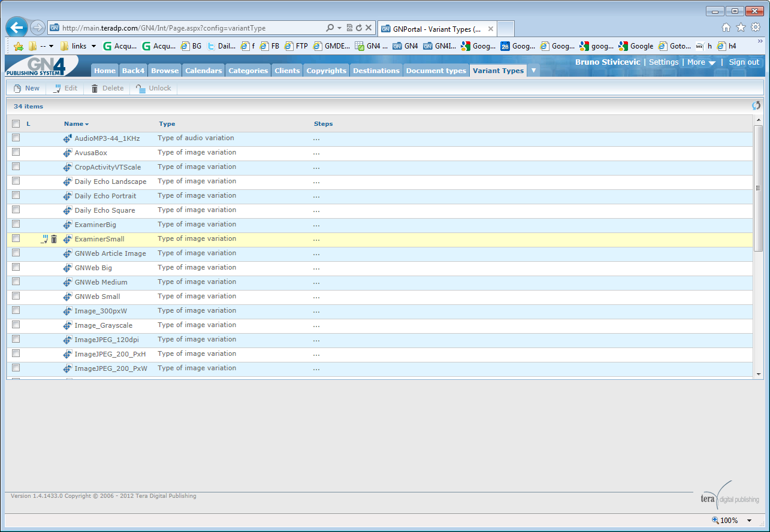Toggle the select-all checkbox in header
The width and height of the screenshot is (770, 532).
point(16,124)
